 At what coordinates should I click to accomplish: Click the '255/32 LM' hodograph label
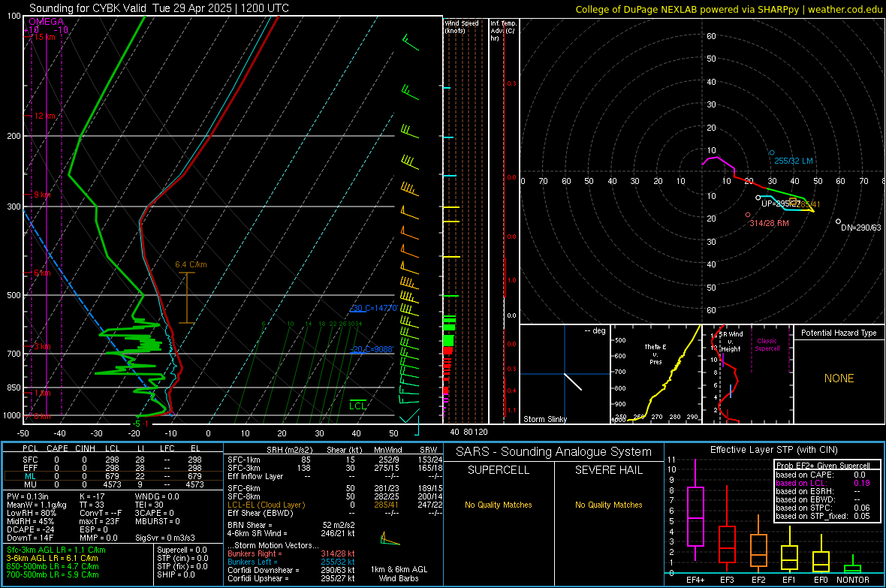point(794,161)
